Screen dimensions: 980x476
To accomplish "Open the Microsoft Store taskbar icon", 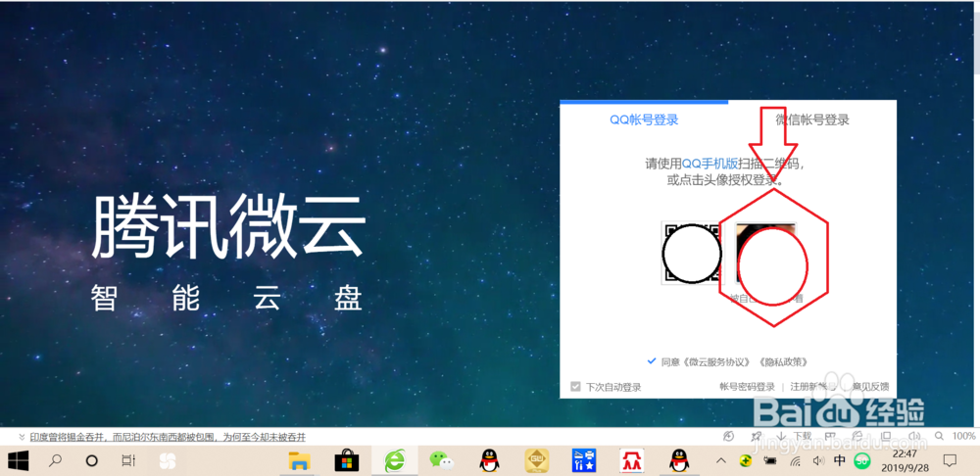I will [x=346, y=461].
